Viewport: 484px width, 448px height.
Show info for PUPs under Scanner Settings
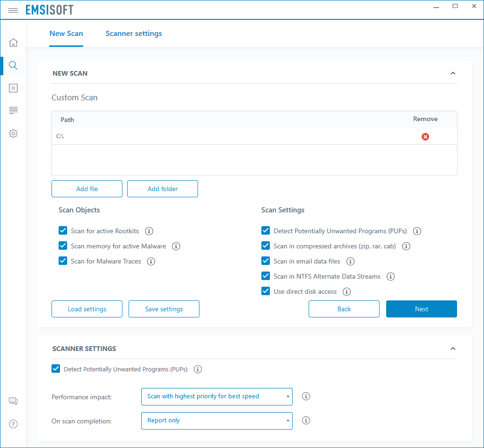(198, 369)
